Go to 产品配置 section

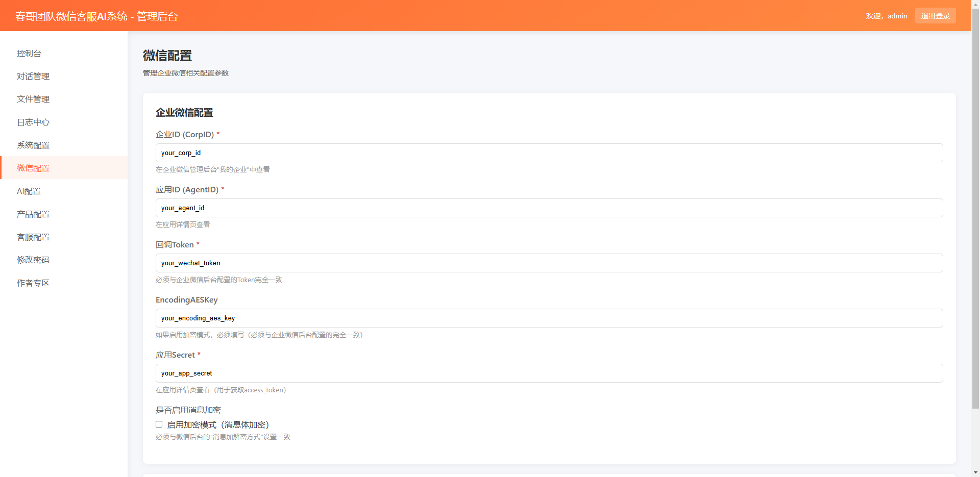pos(33,214)
